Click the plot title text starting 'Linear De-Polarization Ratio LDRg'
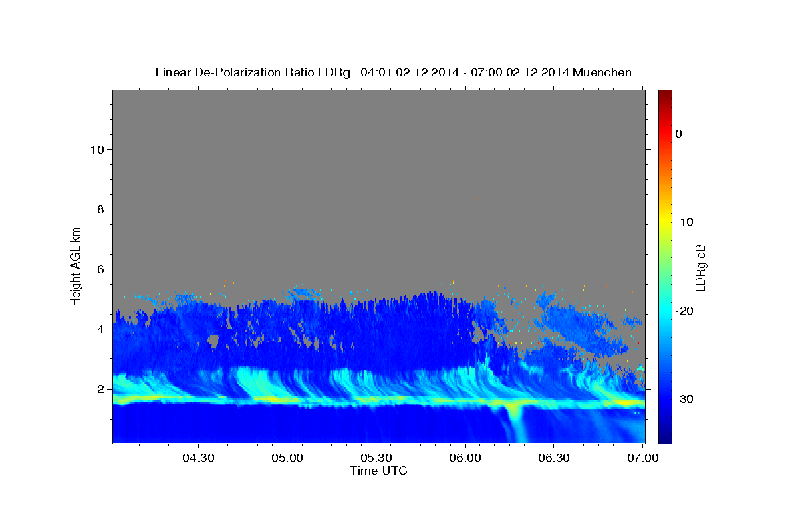 (x=393, y=72)
